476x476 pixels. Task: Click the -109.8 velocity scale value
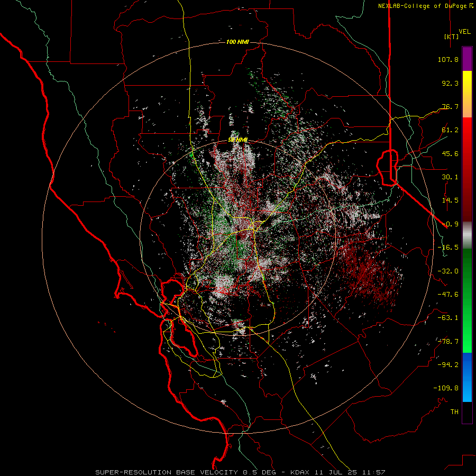[x=446, y=388]
